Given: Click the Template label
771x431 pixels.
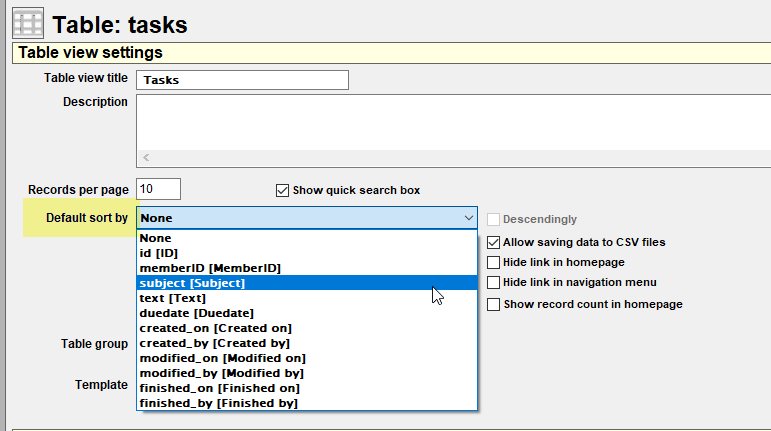Looking at the screenshot, I should tap(101, 385).
